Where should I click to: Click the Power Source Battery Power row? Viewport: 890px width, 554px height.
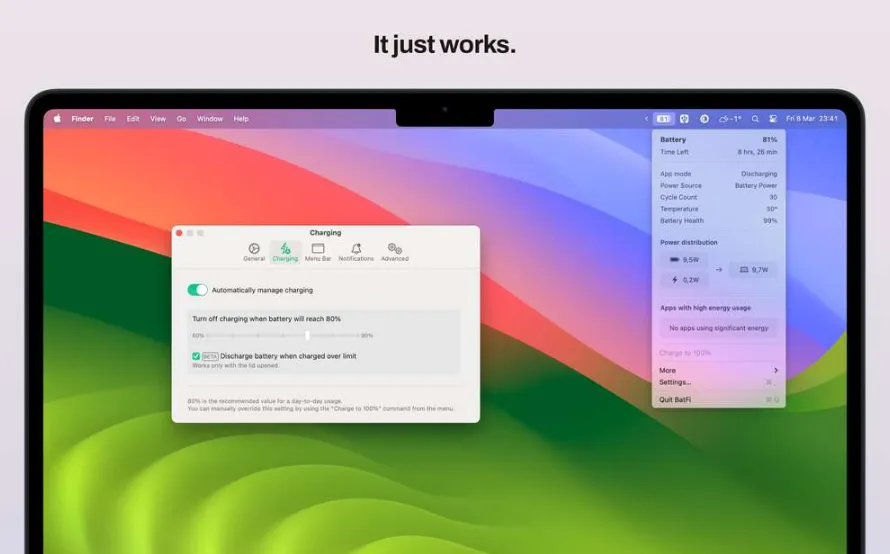tap(718, 186)
